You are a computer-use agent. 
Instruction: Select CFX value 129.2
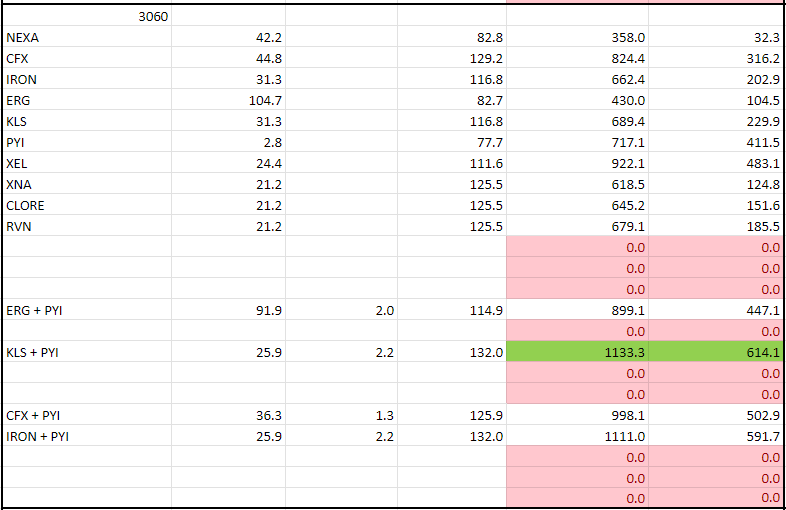[x=452, y=58]
